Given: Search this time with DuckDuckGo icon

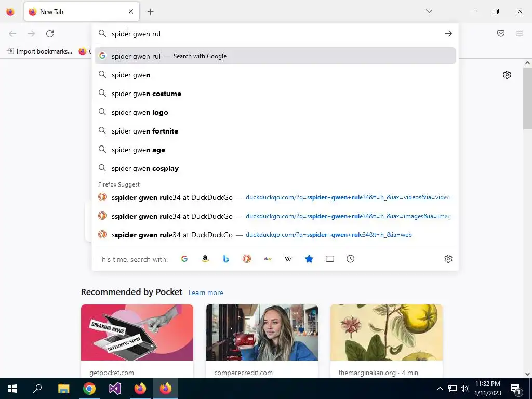Looking at the screenshot, I should tap(247, 259).
